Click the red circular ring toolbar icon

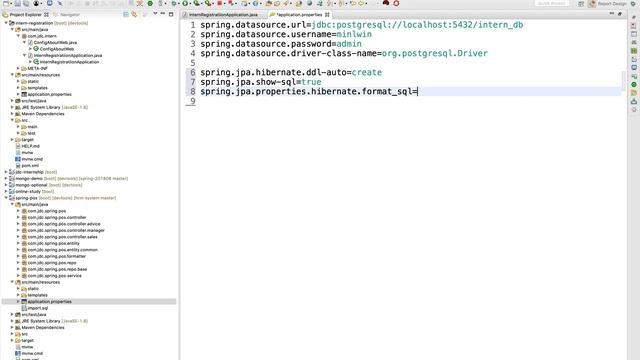396,3
